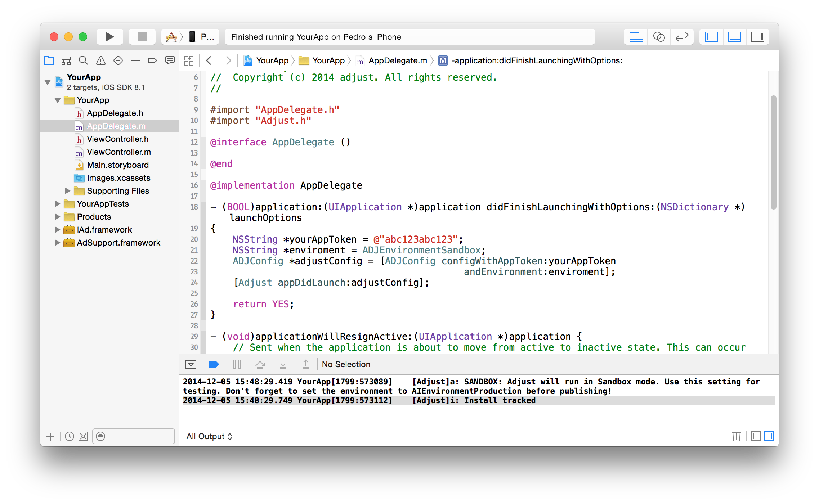The width and height of the screenshot is (819, 504).
Task: Expand the YourAppTests group
Action: pyautogui.click(x=57, y=204)
